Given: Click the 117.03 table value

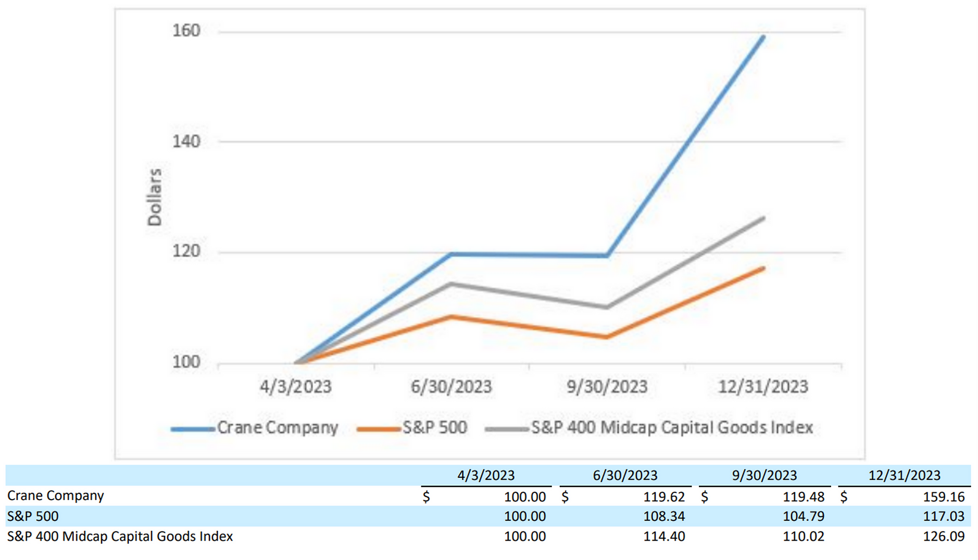Looking at the screenshot, I should pyautogui.click(x=944, y=516).
